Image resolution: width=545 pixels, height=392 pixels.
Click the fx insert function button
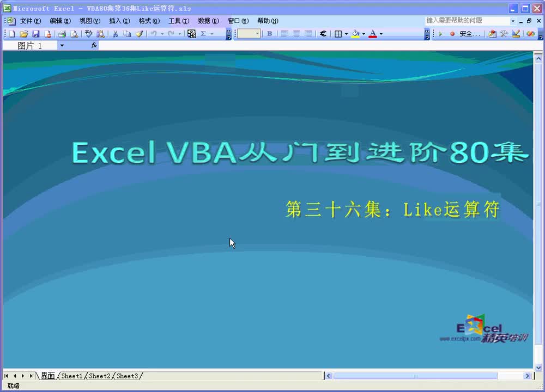pos(94,46)
